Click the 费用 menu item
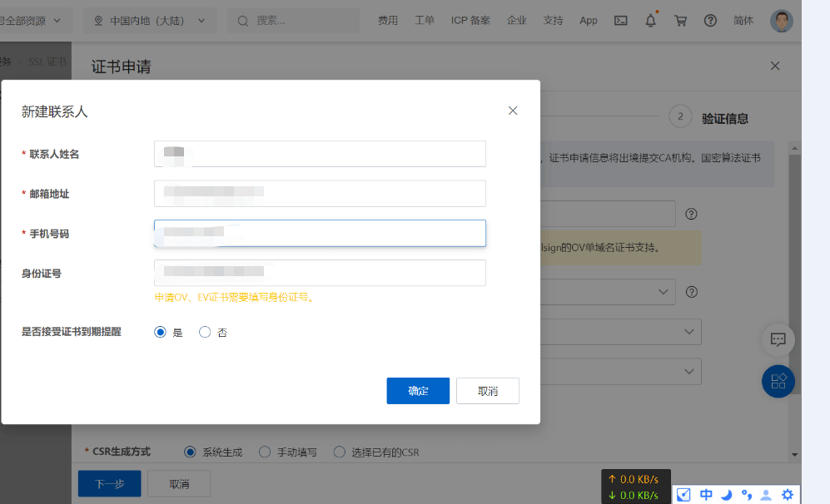Screen dimensions: 830x504 pos(388,21)
